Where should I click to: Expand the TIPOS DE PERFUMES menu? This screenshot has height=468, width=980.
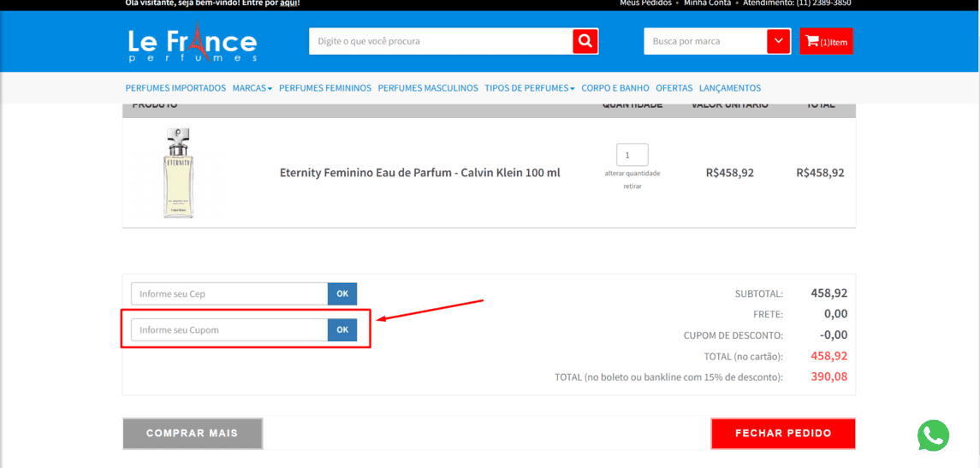tap(530, 88)
